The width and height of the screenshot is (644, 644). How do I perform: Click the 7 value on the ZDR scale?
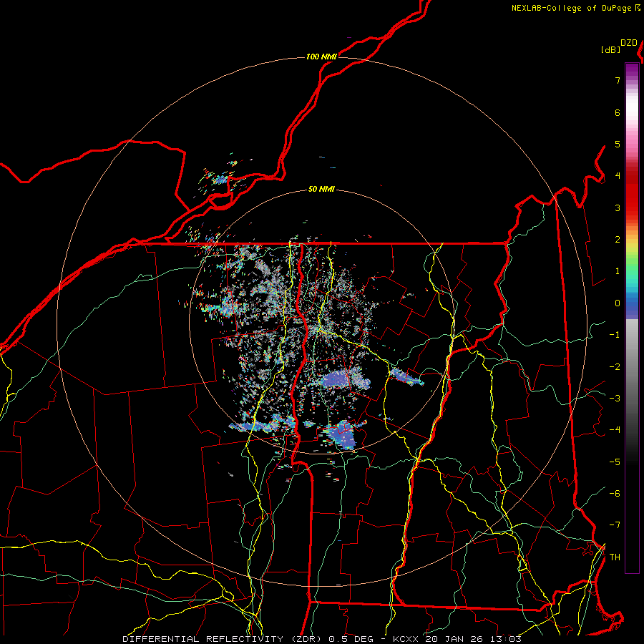tap(618, 80)
